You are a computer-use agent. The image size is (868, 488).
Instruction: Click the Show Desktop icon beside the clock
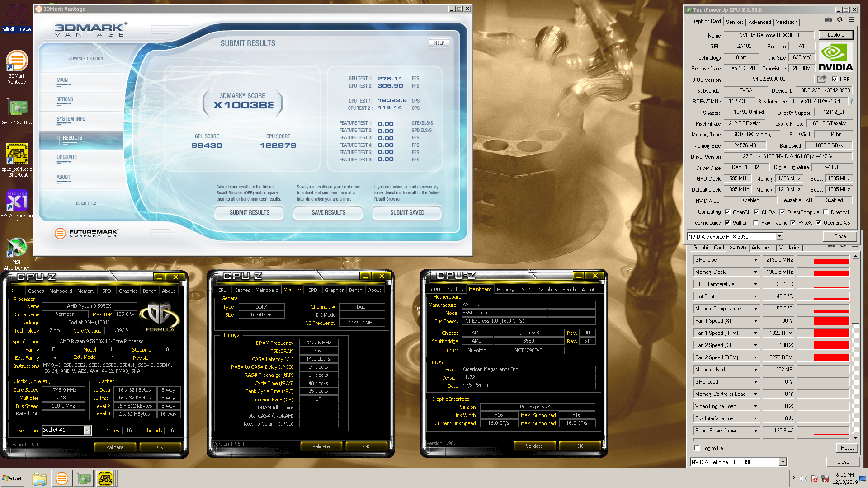tap(863, 479)
